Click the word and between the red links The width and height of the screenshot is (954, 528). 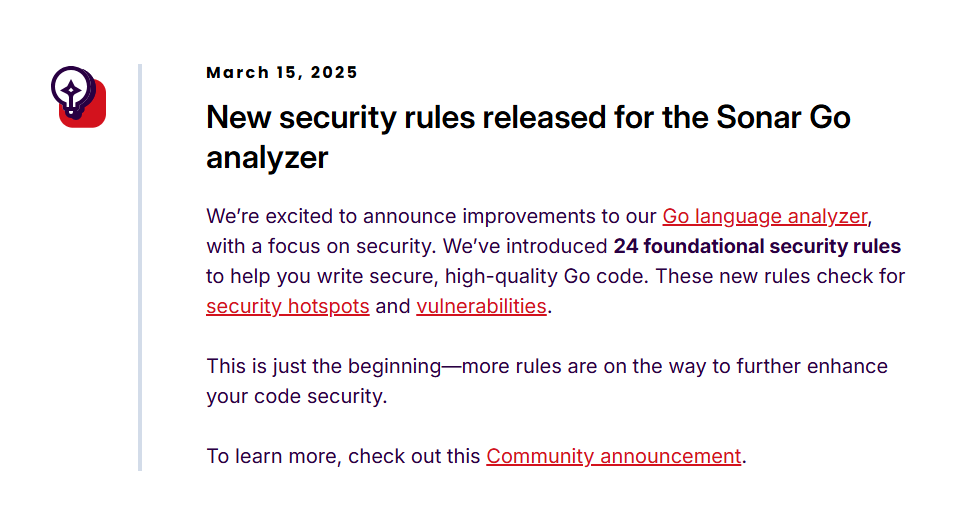coord(392,306)
